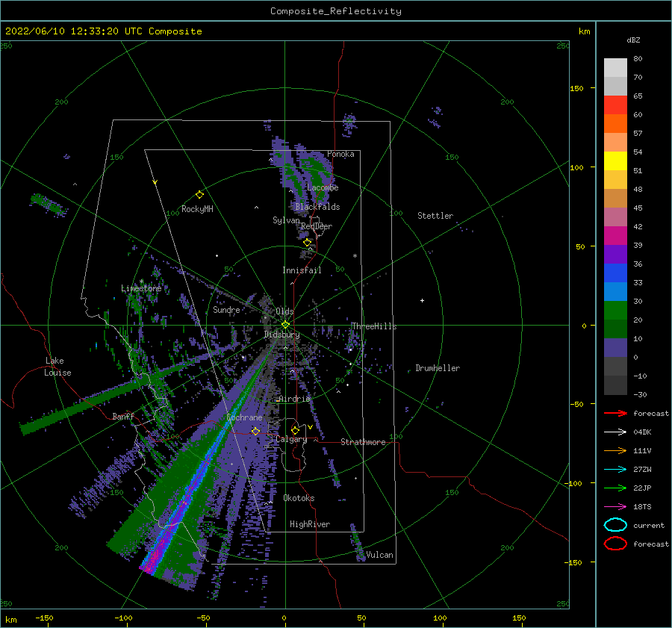This screenshot has width=672, height=628.
Task: Click the light gray 80 dBZ swatch
Action: 615,67
